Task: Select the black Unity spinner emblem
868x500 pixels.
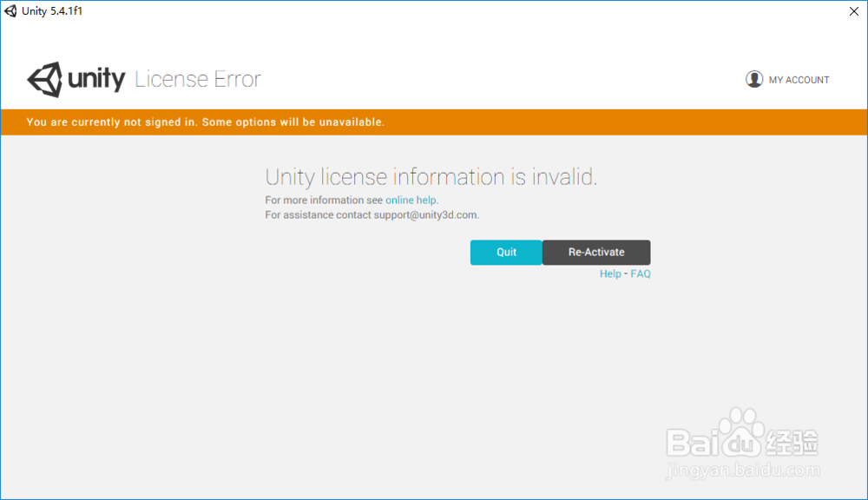Action: 43,79
